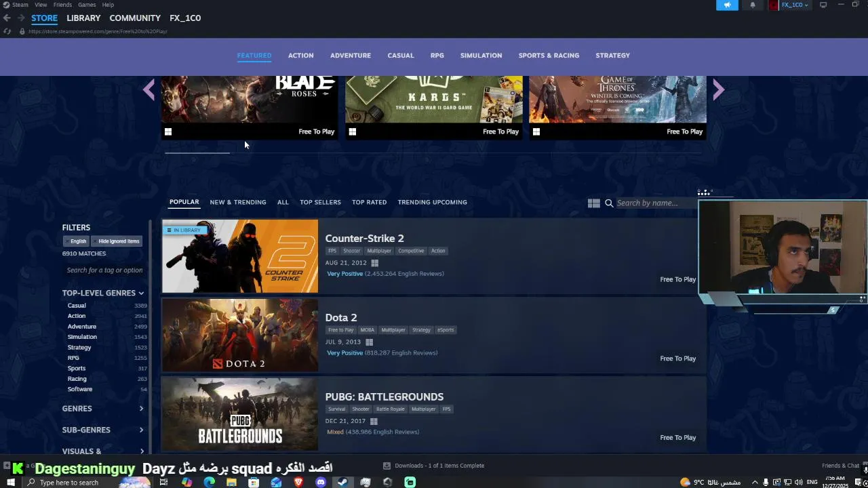Filter by Software in sidebar
Viewport: 868px width, 488px height.
pyautogui.click(x=80, y=389)
